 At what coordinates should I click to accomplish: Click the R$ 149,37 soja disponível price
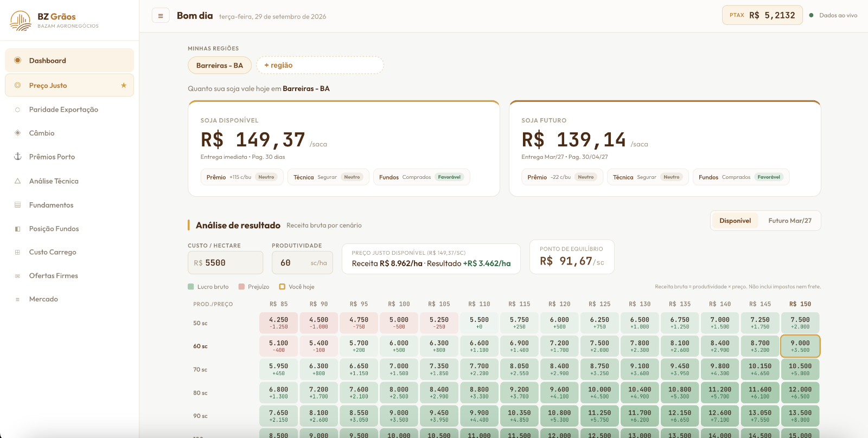tap(253, 140)
